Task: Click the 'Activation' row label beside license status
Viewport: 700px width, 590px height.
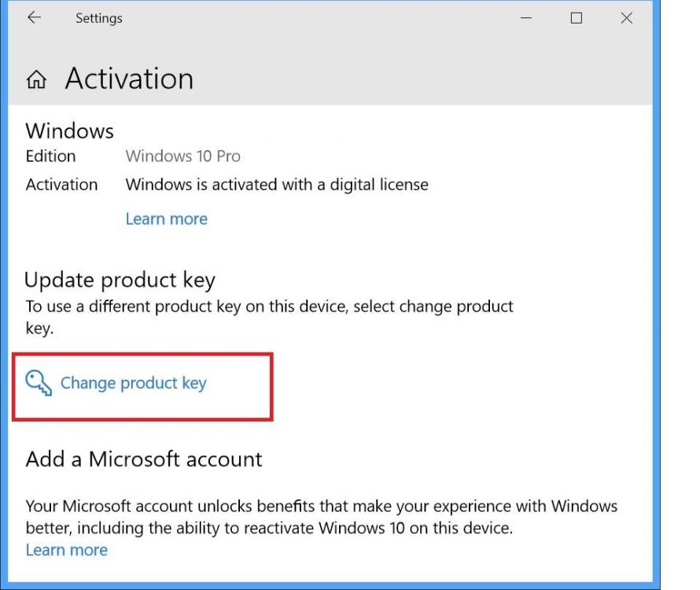Action: pos(61,184)
